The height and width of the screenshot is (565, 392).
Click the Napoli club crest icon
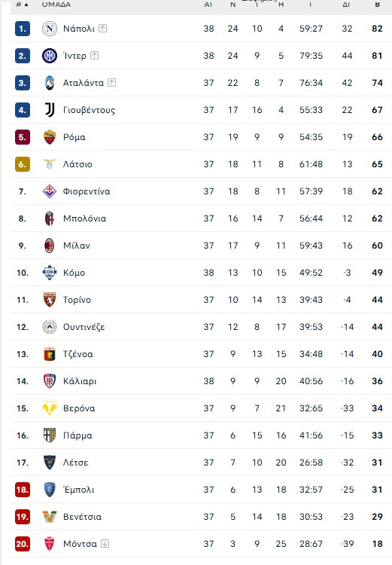(50, 29)
